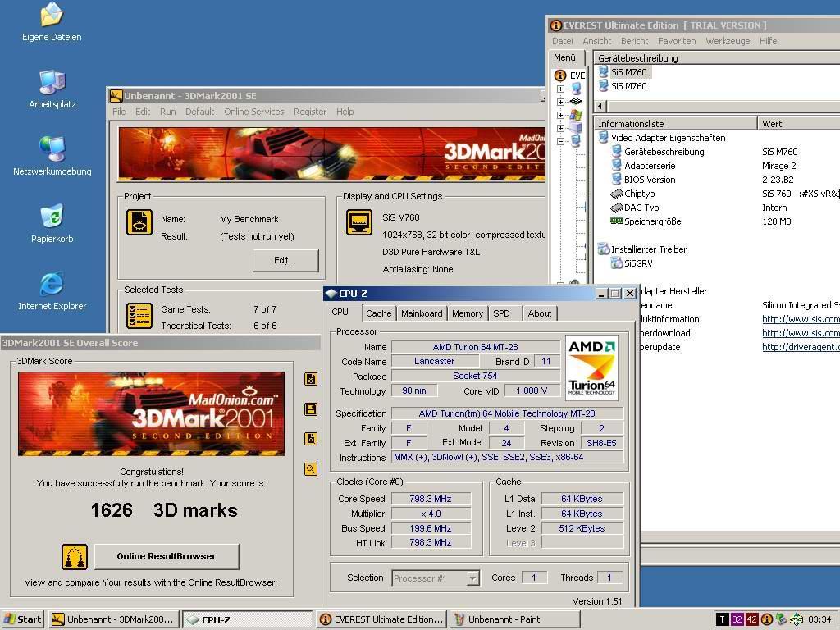Open the Produktinformation sis.com link

801,319
